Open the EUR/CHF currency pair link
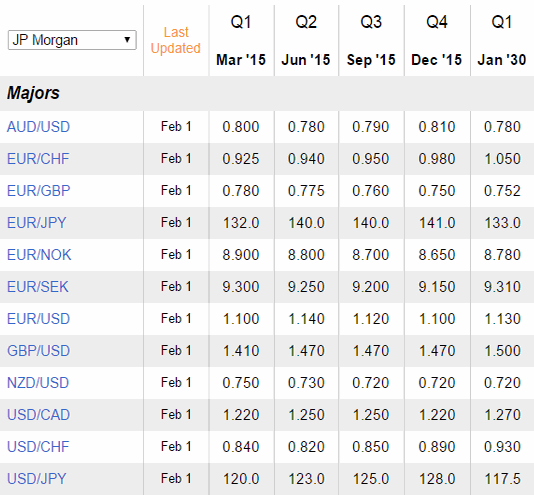The width and height of the screenshot is (534, 495). 38,159
